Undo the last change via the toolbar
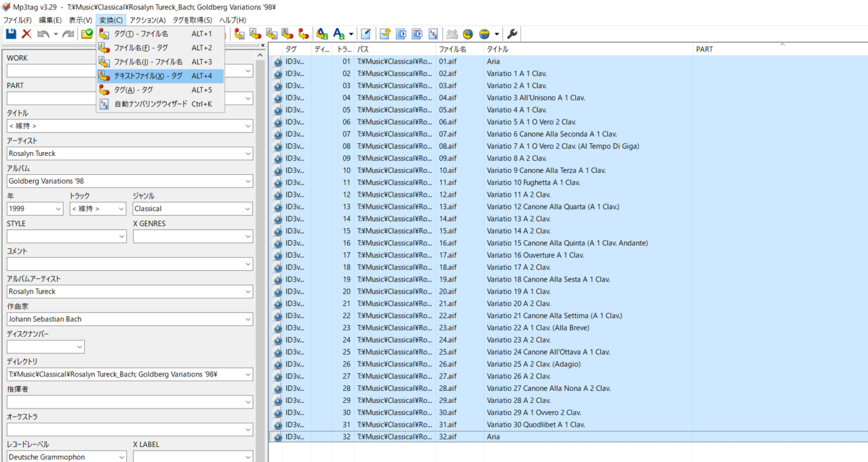Viewport: 868px width, 462px height. coord(43,34)
